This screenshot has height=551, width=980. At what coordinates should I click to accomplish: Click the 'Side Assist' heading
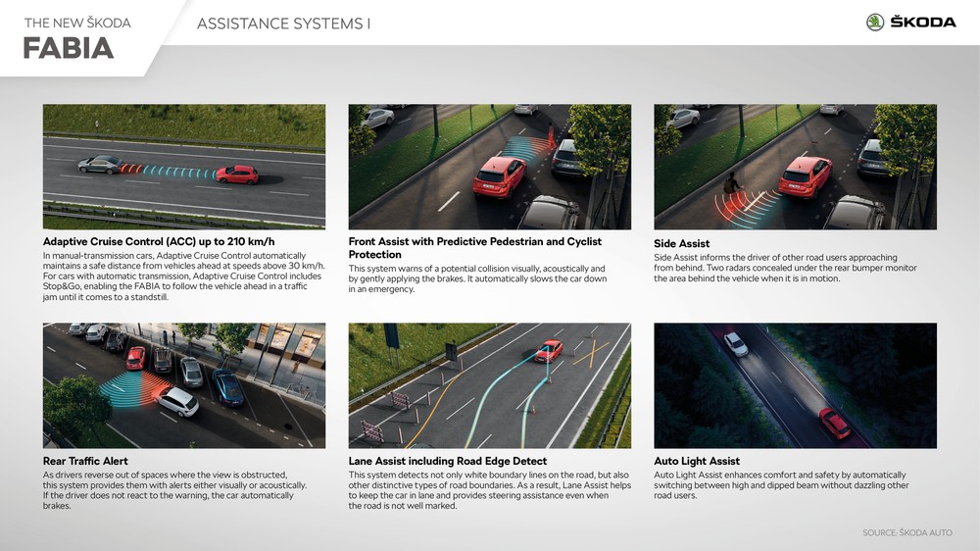pyautogui.click(x=682, y=243)
